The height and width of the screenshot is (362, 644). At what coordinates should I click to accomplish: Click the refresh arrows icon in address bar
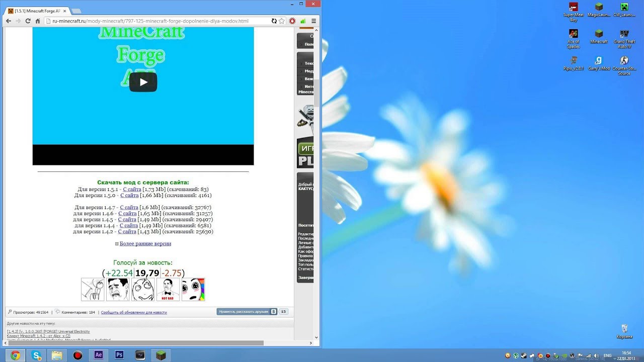(274, 21)
